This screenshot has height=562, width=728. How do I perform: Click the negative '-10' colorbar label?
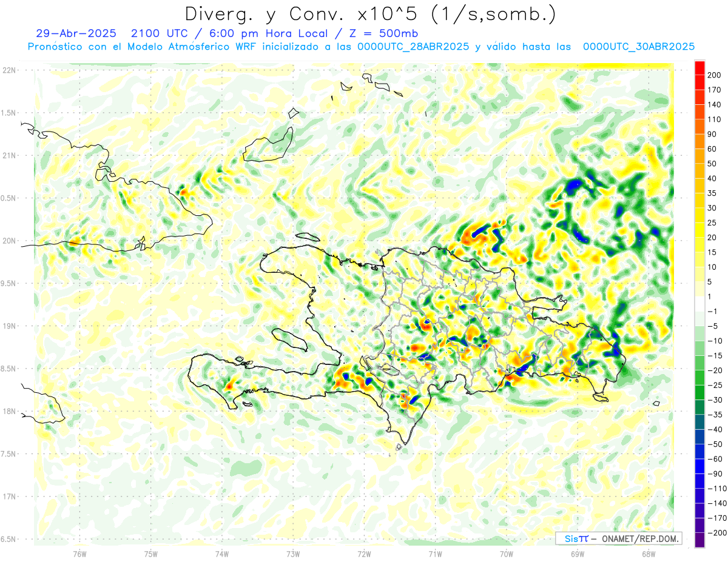[715, 341]
